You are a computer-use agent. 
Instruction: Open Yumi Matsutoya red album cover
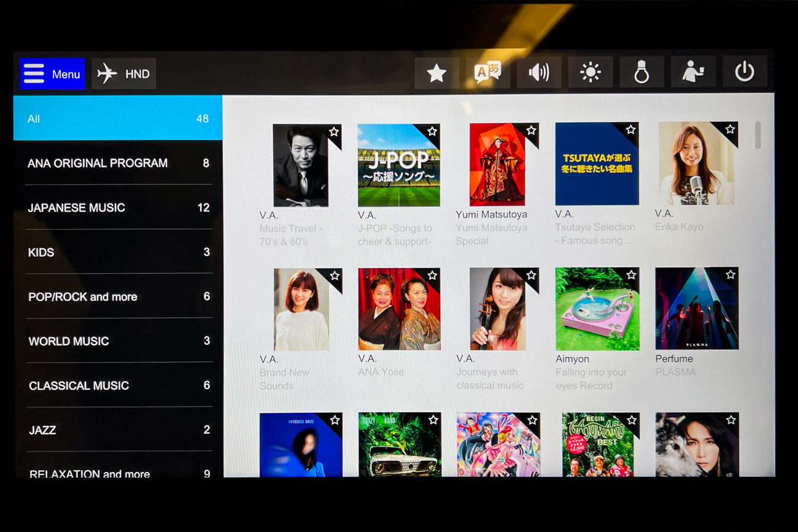click(498, 164)
